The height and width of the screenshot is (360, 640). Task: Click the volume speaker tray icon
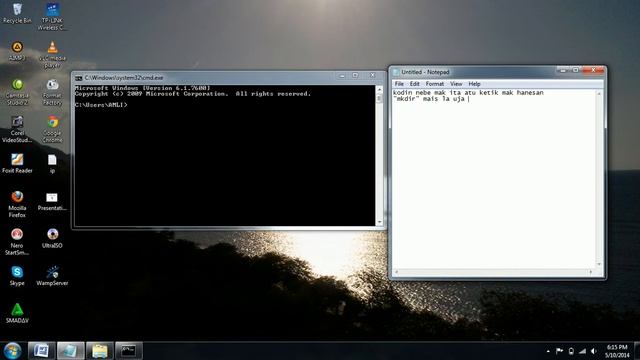tap(594, 351)
